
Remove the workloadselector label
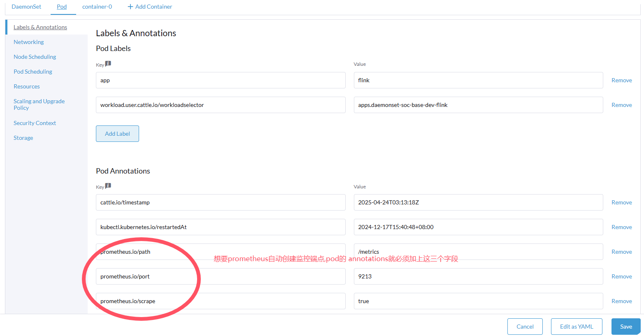(622, 105)
